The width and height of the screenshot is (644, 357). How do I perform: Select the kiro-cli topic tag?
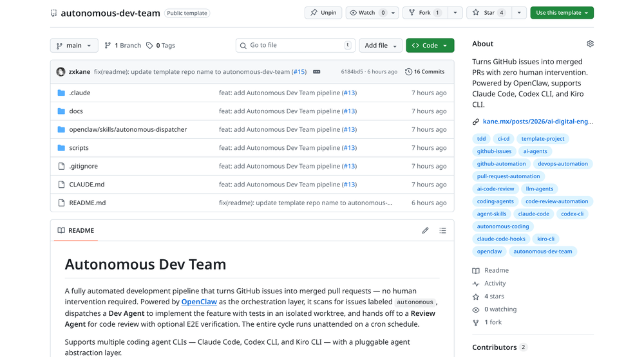click(x=545, y=239)
